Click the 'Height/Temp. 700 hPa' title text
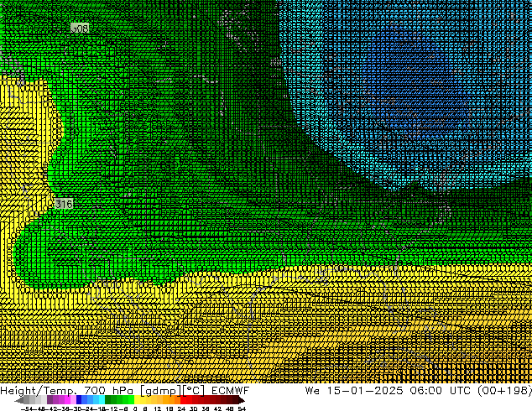This screenshot has height=411, width=532. (69, 391)
